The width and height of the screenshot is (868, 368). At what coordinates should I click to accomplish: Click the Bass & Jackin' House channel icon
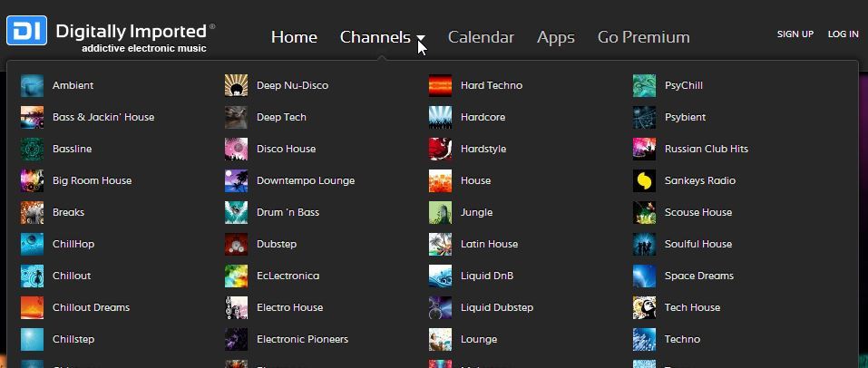32,117
